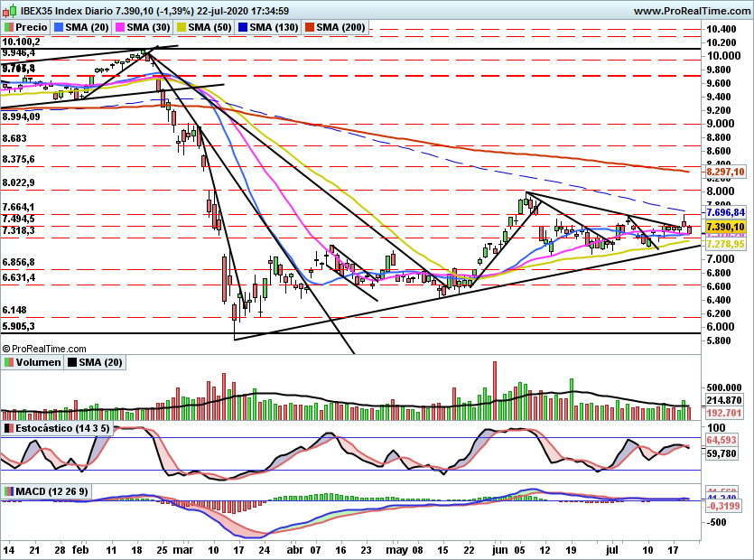Click the jul date on time axis
Screen dimensions: 754x560
611,550
